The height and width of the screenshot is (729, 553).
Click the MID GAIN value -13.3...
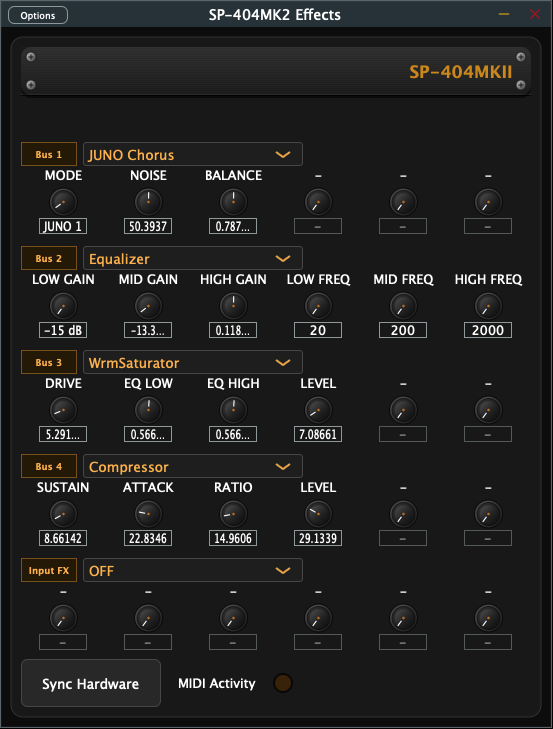tap(148, 330)
